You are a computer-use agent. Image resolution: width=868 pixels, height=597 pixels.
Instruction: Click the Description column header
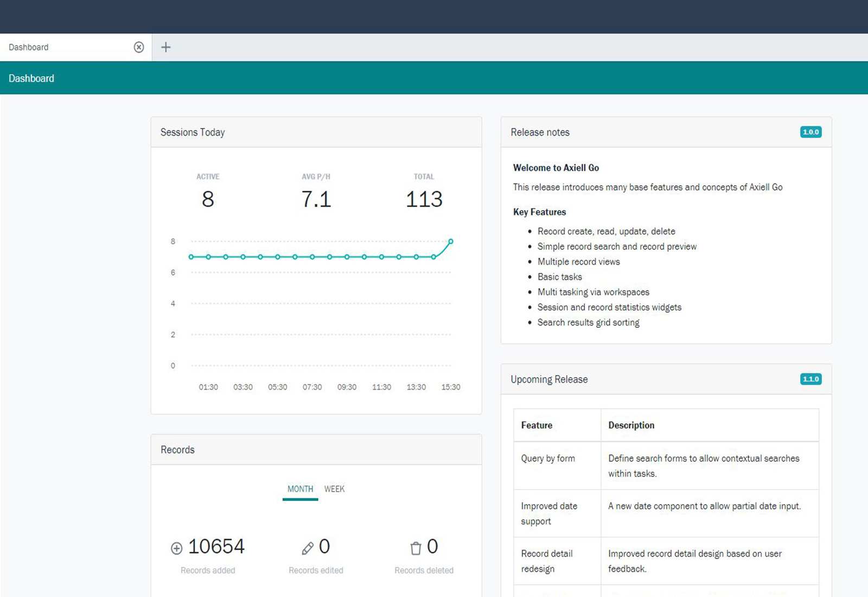click(x=631, y=425)
